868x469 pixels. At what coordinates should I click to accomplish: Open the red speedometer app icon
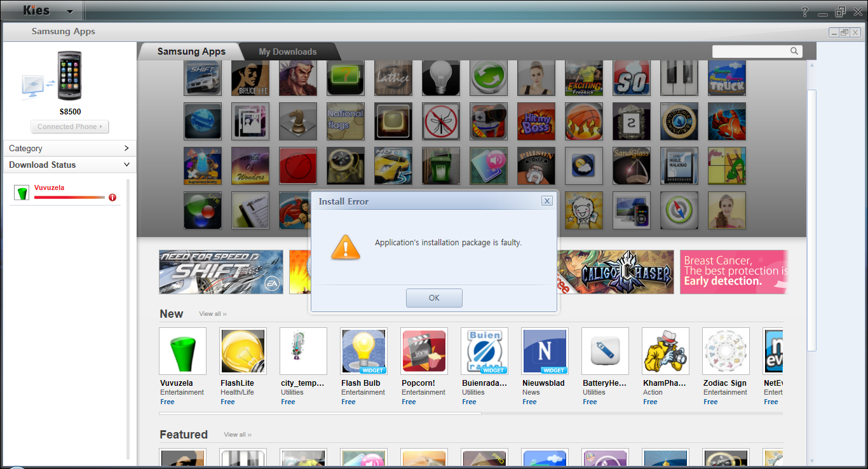click(x=298, y=166)
